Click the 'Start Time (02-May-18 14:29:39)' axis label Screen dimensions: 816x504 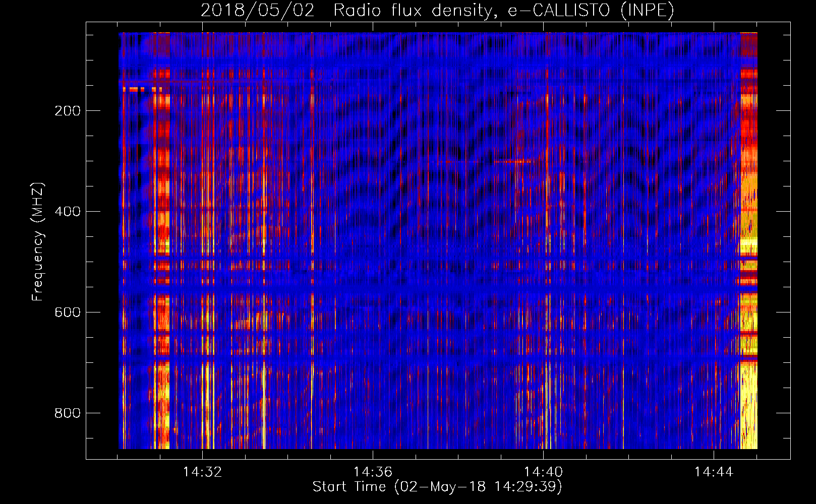[x=437, y=487]
